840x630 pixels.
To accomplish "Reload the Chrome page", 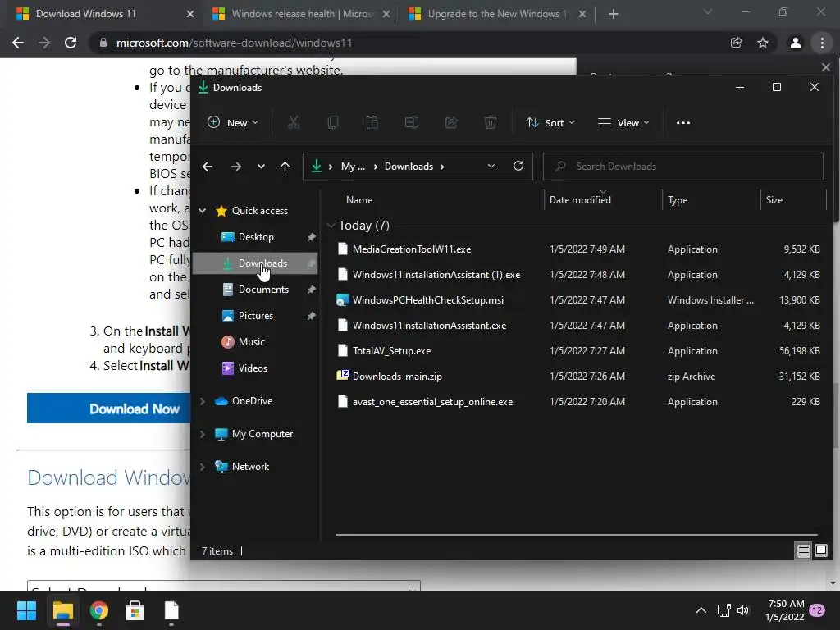I will (71, 43).
